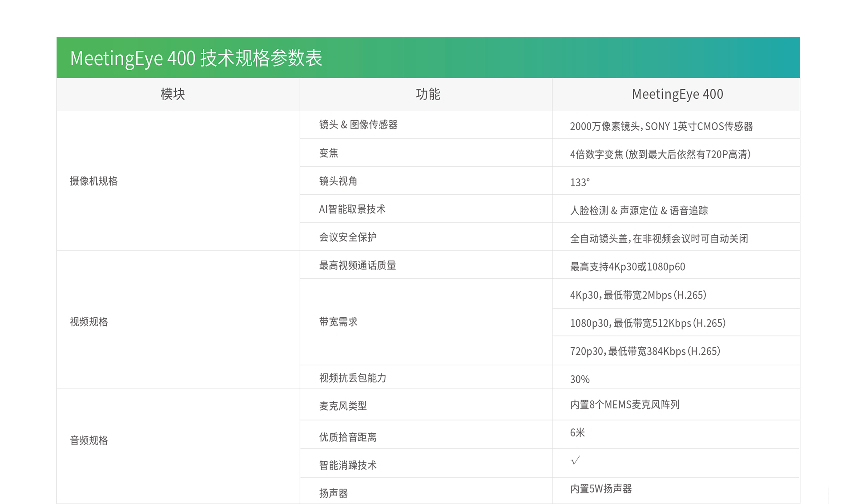The image size is (854, 504).
Task: Click the 1080p30 最低带宽512Kbps value
Action: click(x=647, y=323)
